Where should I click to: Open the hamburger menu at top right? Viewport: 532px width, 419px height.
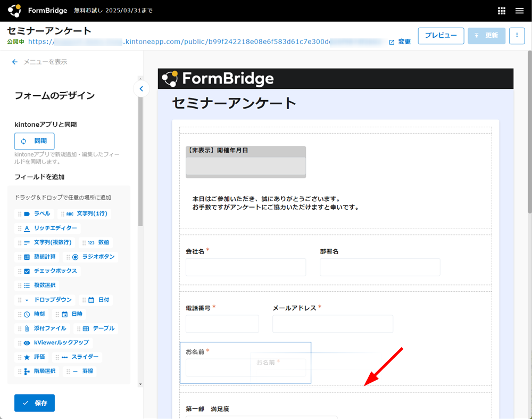520,11
